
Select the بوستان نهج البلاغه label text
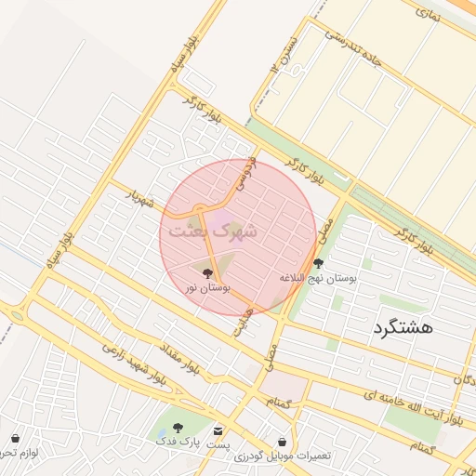pos(318,278)
